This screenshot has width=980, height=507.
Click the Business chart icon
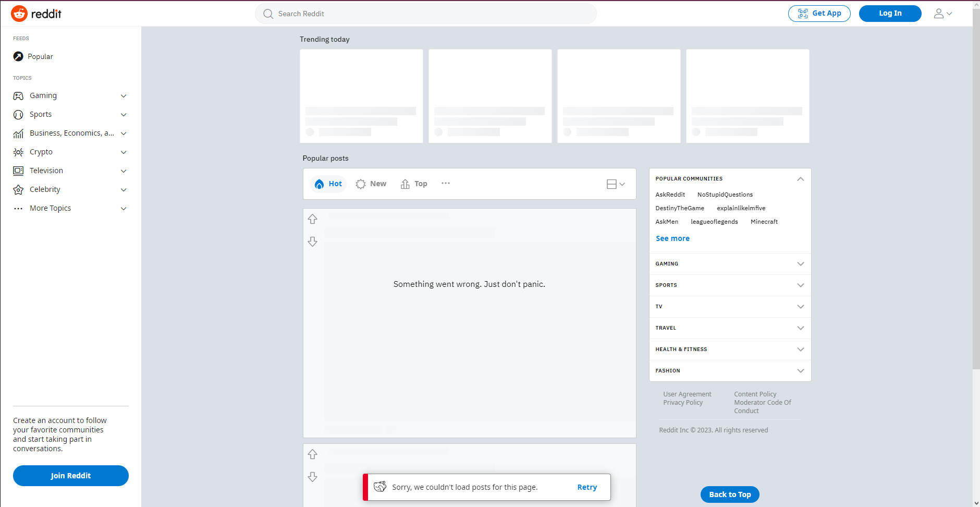18,134
